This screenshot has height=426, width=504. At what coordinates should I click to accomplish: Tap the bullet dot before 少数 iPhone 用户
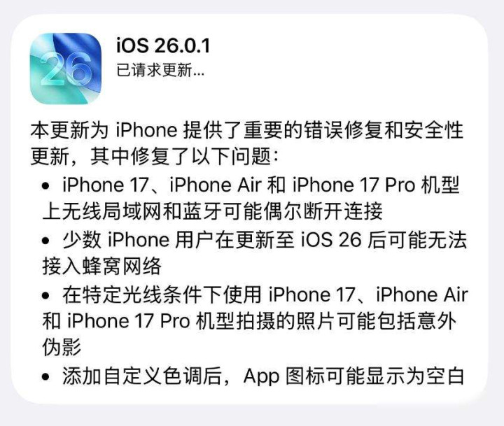click(45, 241)
